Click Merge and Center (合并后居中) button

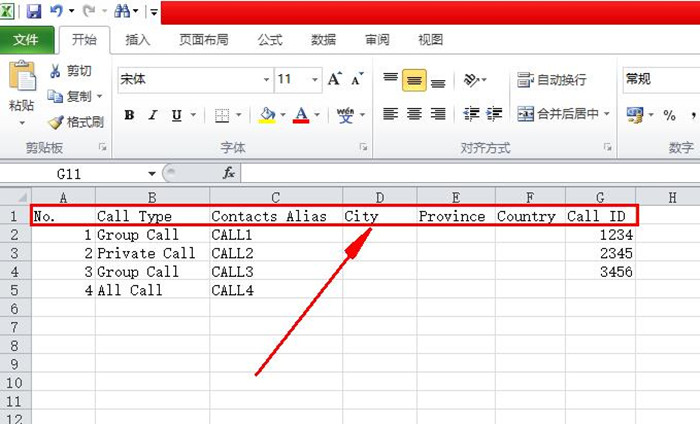(564, 114)
